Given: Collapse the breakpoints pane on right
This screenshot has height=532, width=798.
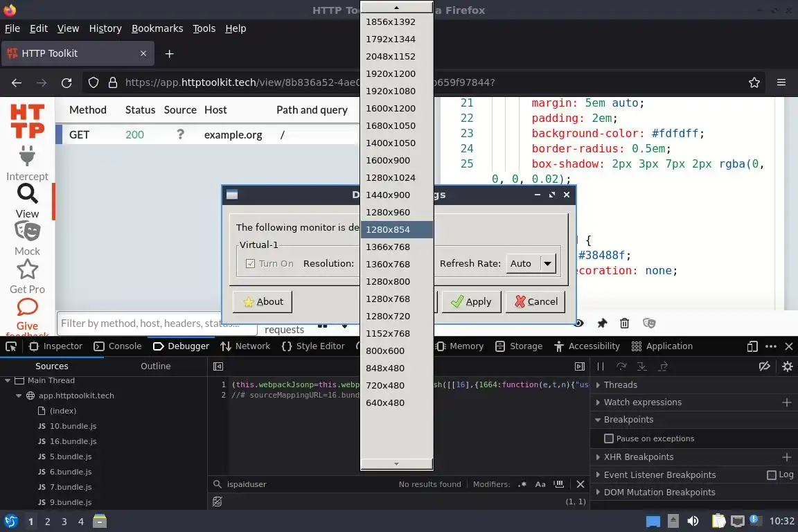Looking at the screenshot, I should [580, 366].
